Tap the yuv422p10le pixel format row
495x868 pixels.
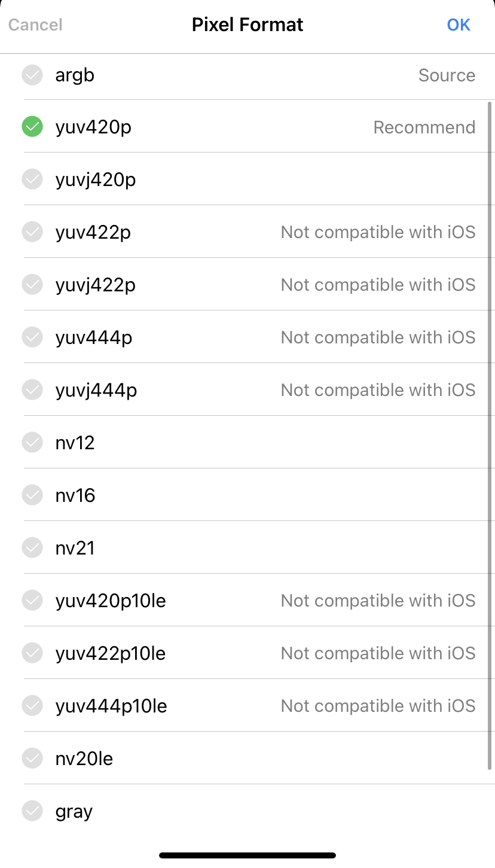point(247,653)
